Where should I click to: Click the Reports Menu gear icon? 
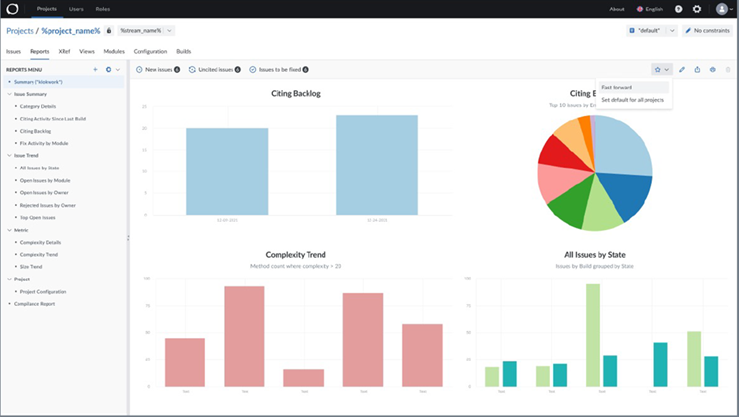tap(108, 69)
